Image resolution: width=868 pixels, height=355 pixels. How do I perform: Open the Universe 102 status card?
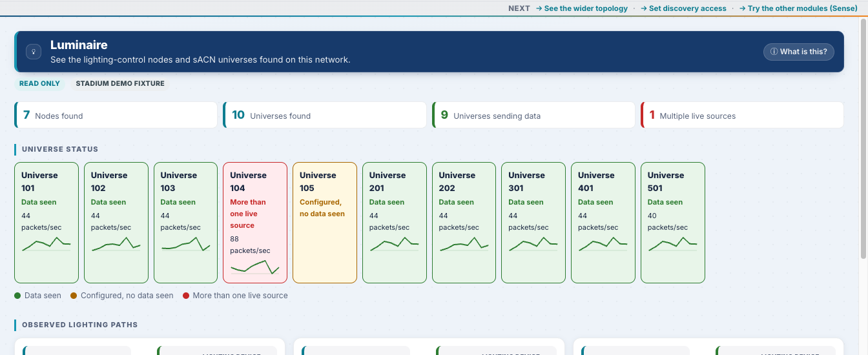pos(116,223)
